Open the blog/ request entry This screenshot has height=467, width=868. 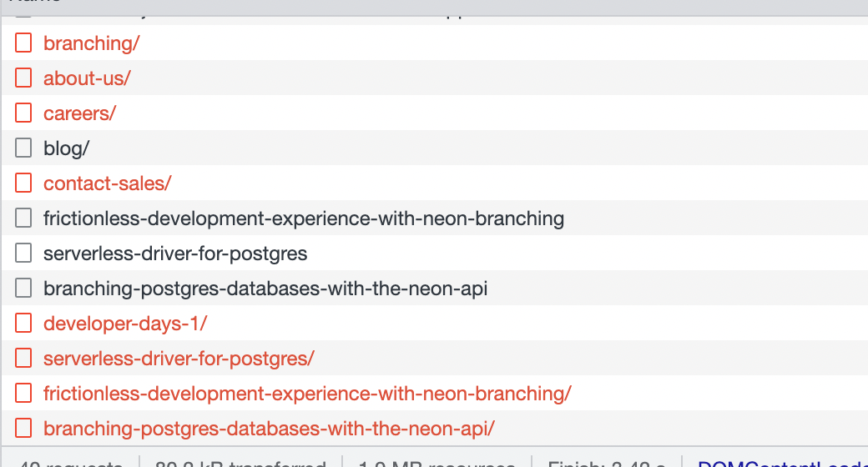click(x=66, y=148)
